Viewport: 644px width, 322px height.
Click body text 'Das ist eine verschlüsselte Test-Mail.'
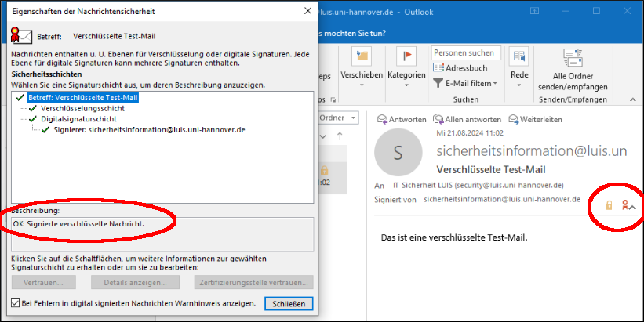point(454,237)
